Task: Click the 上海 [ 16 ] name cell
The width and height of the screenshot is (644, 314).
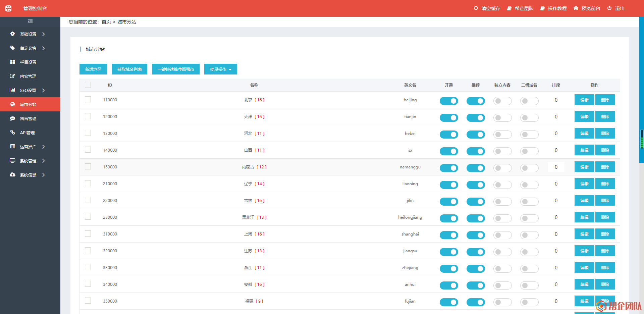Action: point(254,234)
